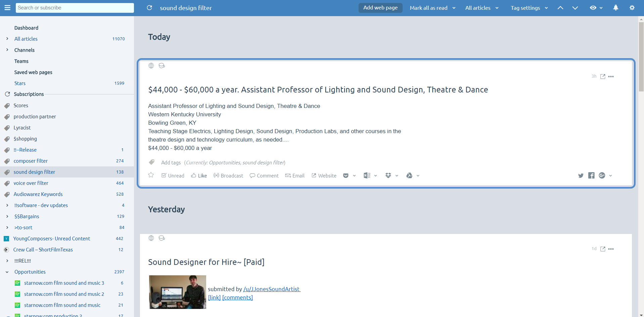Viewport: 644px width, 317px height.
Task: Toggle the article back to Unread
Action: (x=173, y=175)
